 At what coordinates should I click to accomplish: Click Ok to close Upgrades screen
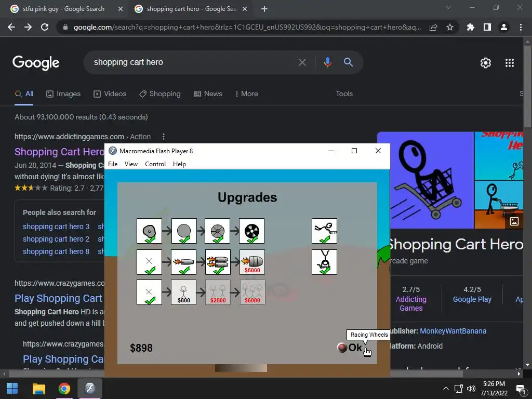(350, 348)
